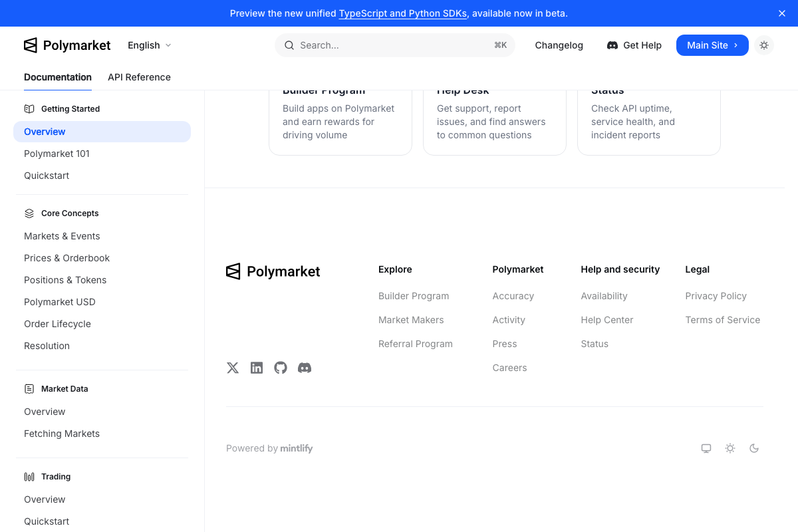Screen dimensions: 798x532
Task: Open the LinkedIn social icon
Action: click(x=257, y=368)
